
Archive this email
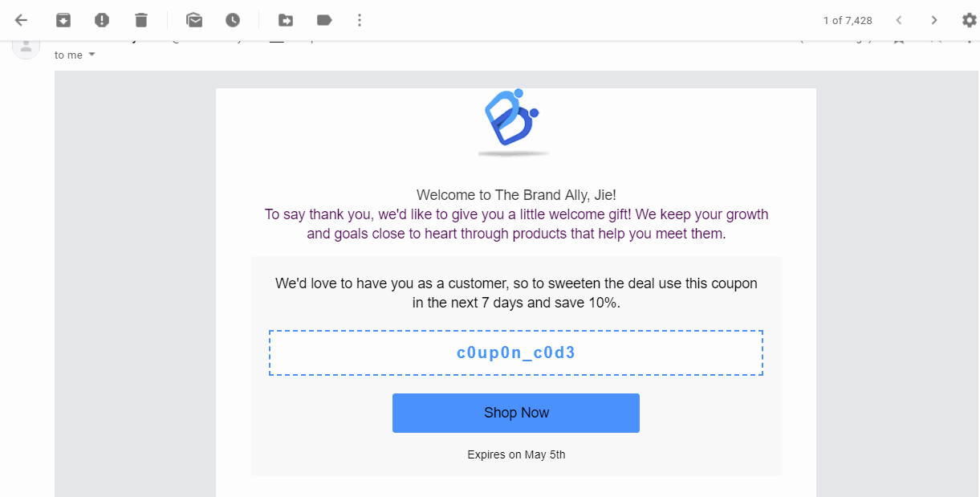[x=63, y=20]
